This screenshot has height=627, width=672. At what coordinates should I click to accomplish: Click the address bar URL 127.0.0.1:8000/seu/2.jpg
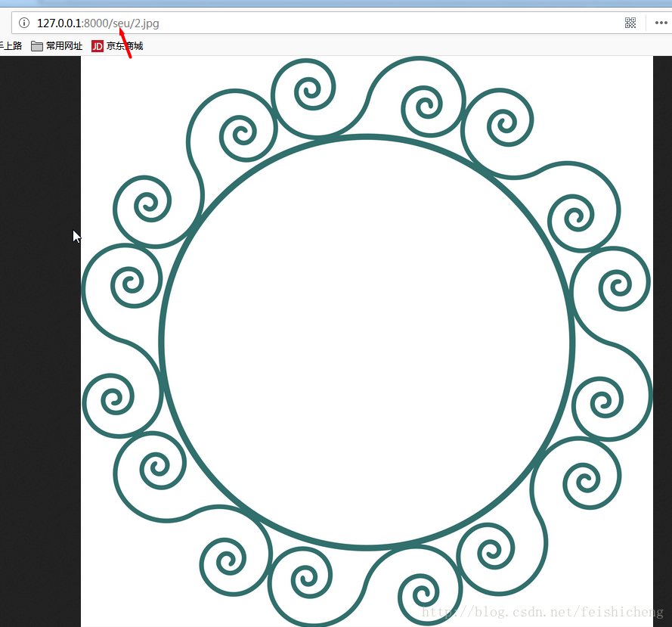click(98, 23)
